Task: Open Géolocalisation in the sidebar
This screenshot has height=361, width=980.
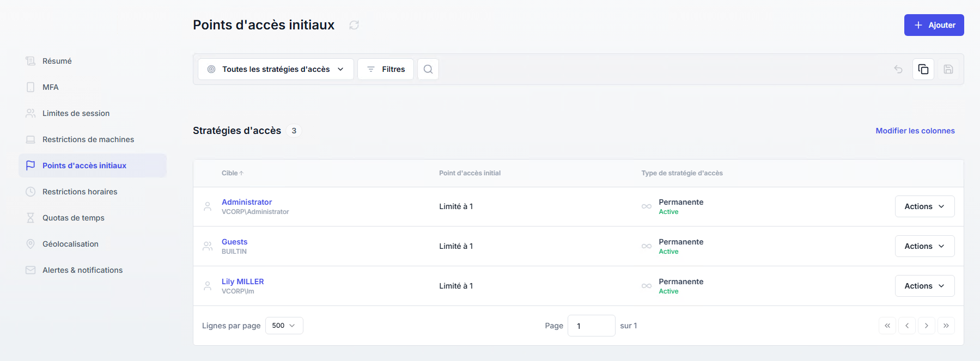Action: [x=71, y=244]
